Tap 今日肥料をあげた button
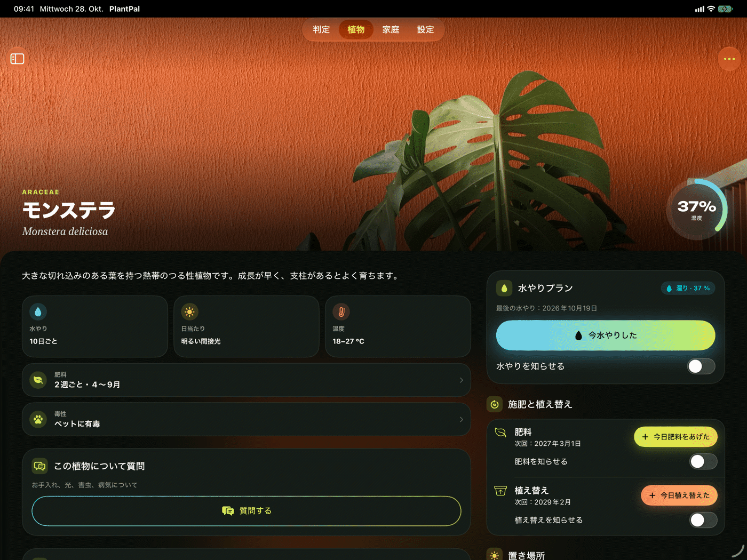 676,437
